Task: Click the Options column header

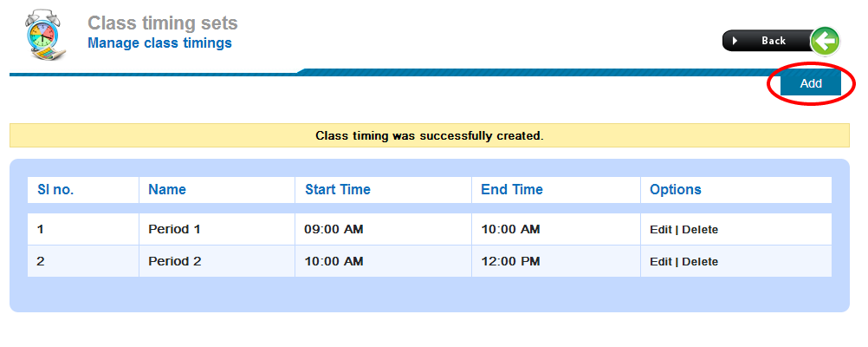Action: tap(676, 190)
